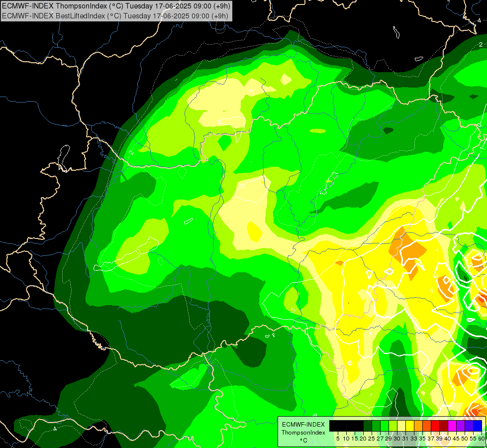Click the ThompsonIndex title line in header
487x448 pixels.
point(116,6)
